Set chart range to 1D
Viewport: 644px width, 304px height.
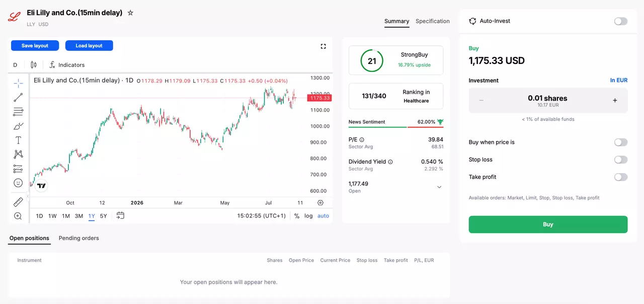point(40,216)
